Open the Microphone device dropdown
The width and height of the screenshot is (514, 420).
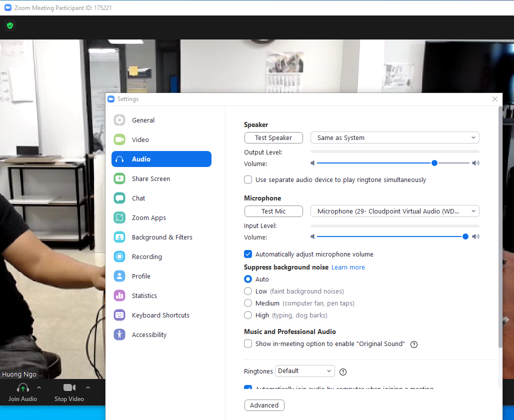click(x=394, y=211)
